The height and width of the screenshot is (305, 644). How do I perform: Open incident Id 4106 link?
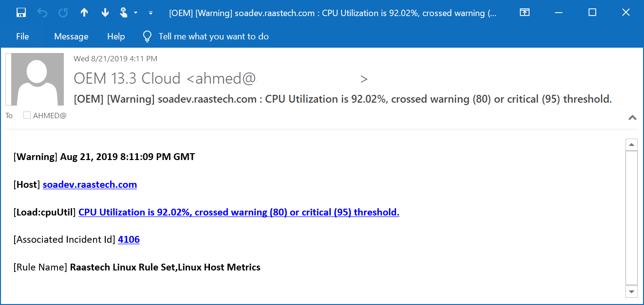point(129,239)
